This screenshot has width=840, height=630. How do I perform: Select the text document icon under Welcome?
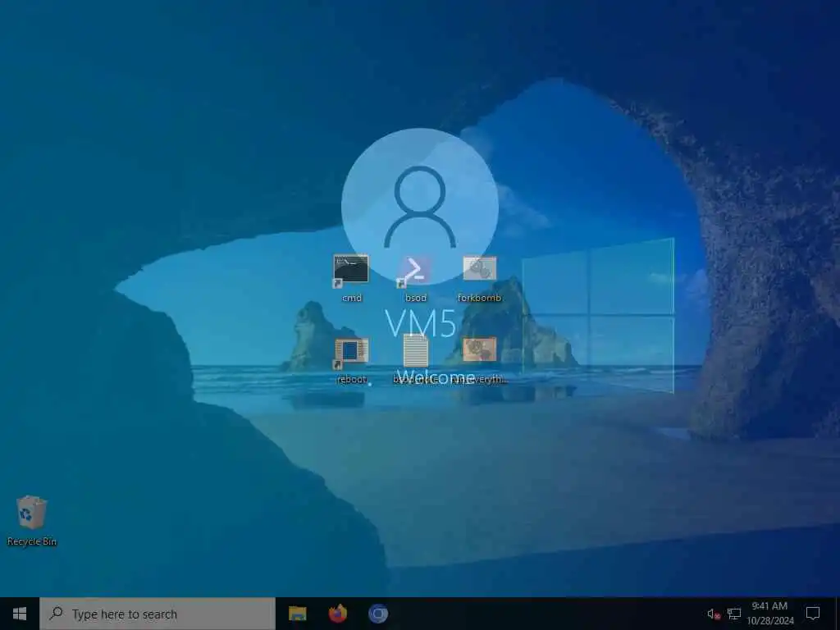click(416, 351)
